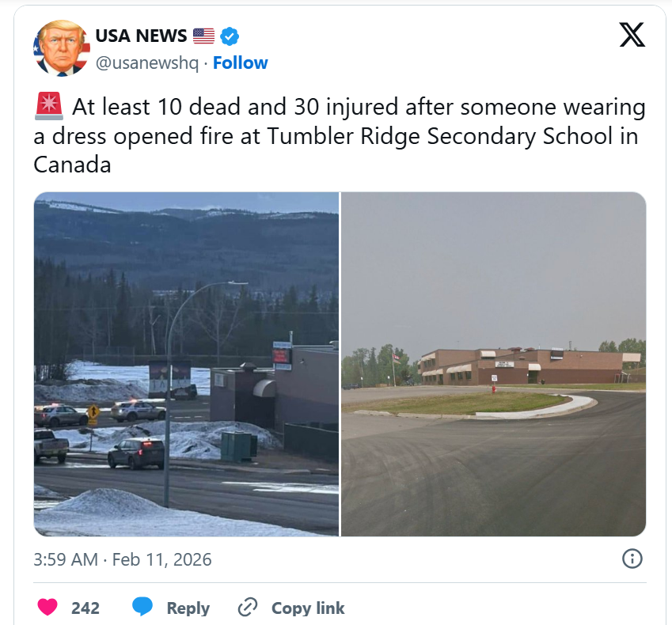
Task: Click the tweet text about Tumbler Ridge
Action: (x=340, y=135)
